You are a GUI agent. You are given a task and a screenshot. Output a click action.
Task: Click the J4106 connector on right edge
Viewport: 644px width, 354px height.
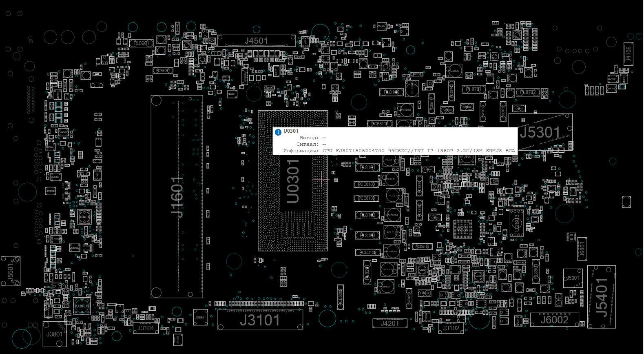[628, 54]
